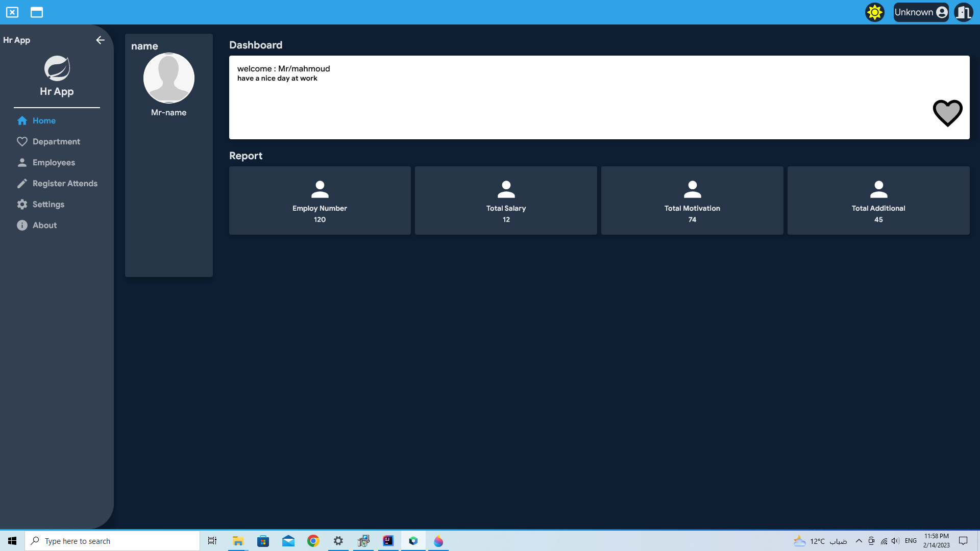
Task: Select the Home icon in the sidebar
Action: 22,120
